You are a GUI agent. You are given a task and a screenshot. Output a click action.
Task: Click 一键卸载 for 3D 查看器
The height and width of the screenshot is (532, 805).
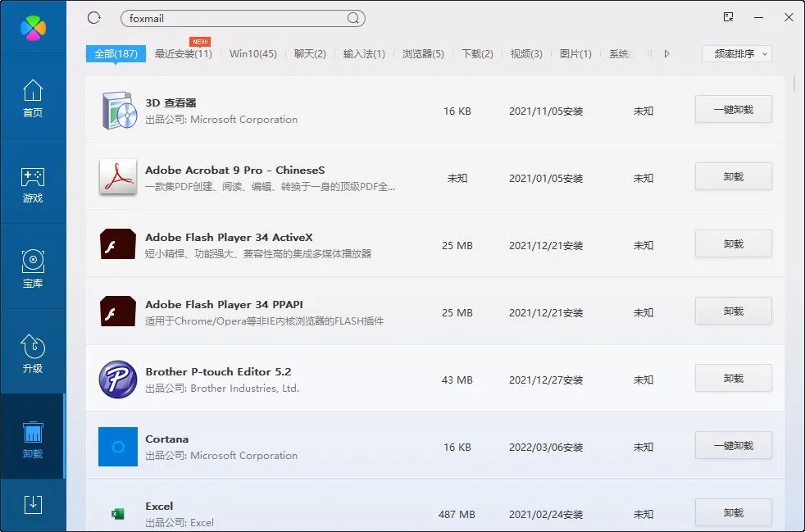pyautogui.click(x=734, y=109)
